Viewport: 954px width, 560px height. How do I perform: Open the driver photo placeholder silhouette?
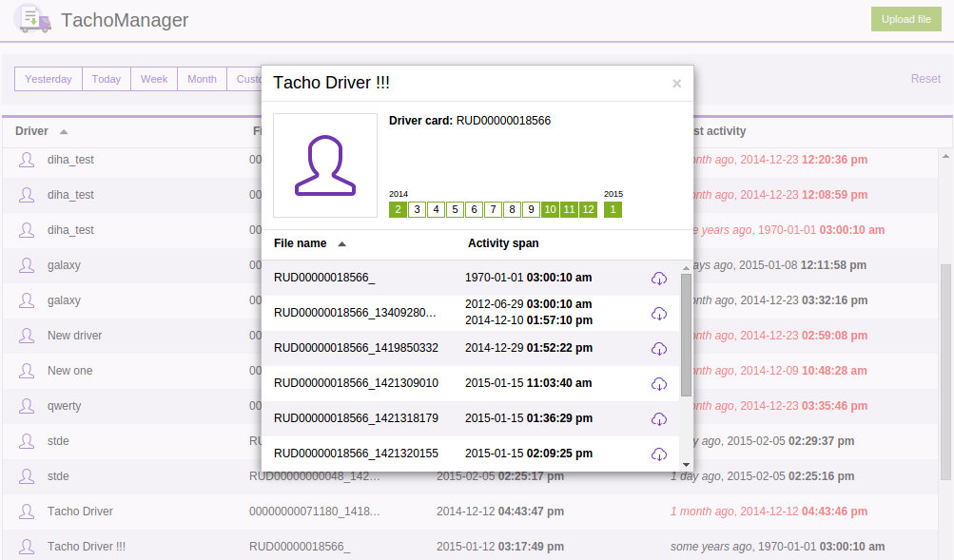325,165
